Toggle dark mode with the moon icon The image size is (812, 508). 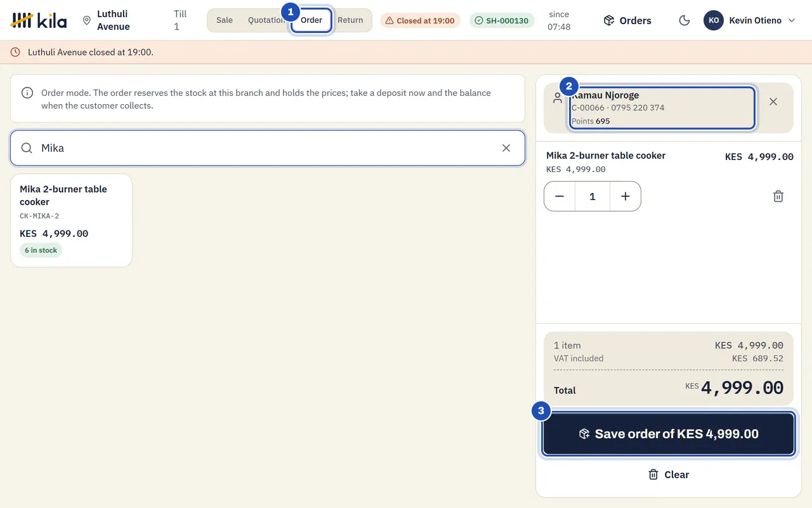tap(684, 20)
